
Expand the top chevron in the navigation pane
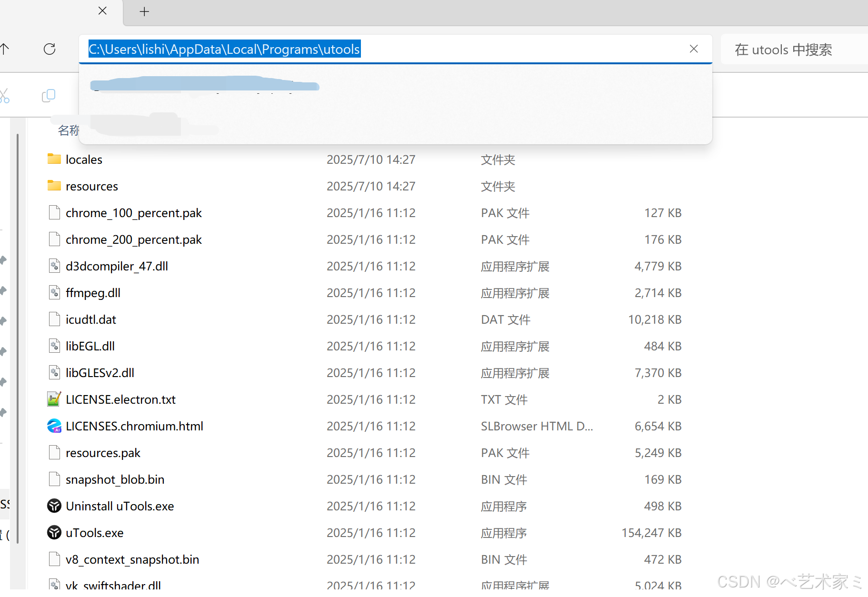click(3, 259)
